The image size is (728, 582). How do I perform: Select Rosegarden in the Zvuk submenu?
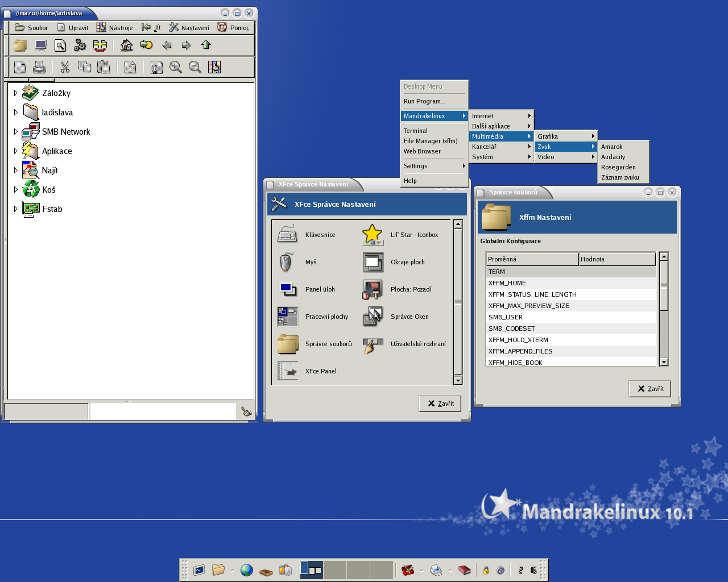[623, 167]
